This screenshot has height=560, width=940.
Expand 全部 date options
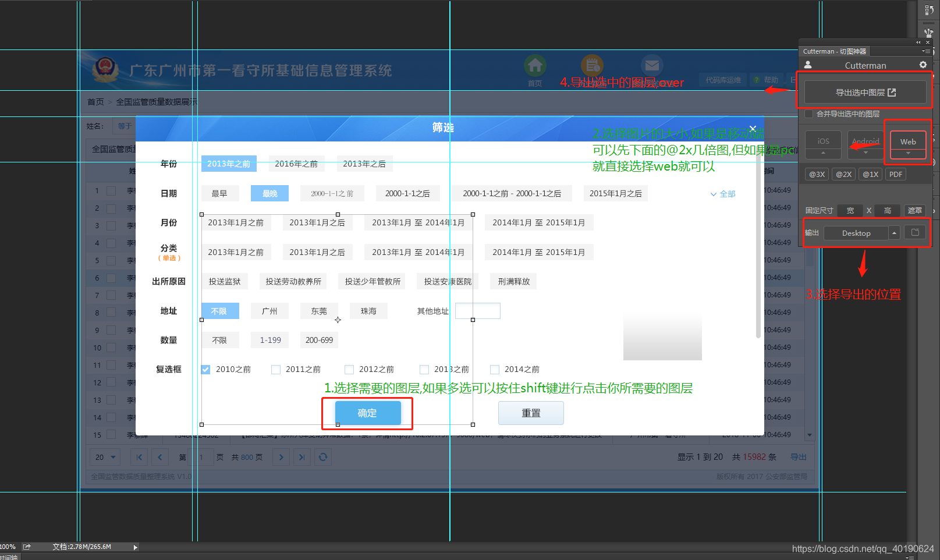coord(723,194)
